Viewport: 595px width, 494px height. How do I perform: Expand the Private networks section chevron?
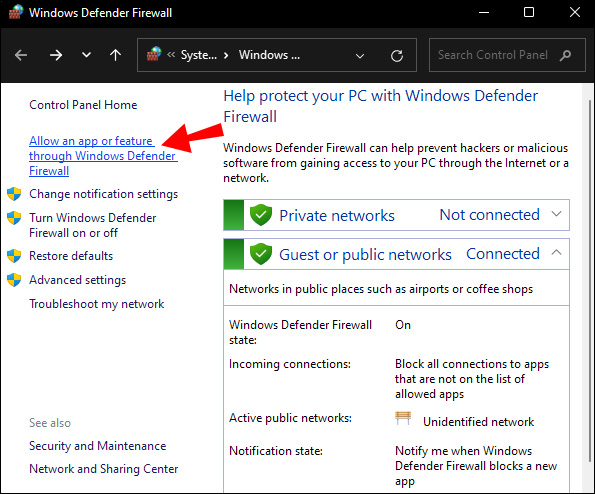click(x=556, y=214)
